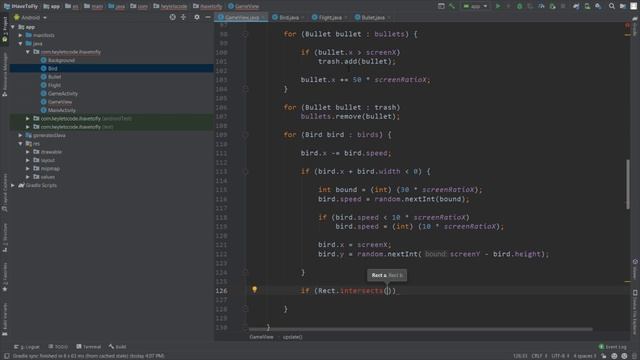Click the IHaveToFly breadcrumb in navigation bar

(x=21, y=6)
